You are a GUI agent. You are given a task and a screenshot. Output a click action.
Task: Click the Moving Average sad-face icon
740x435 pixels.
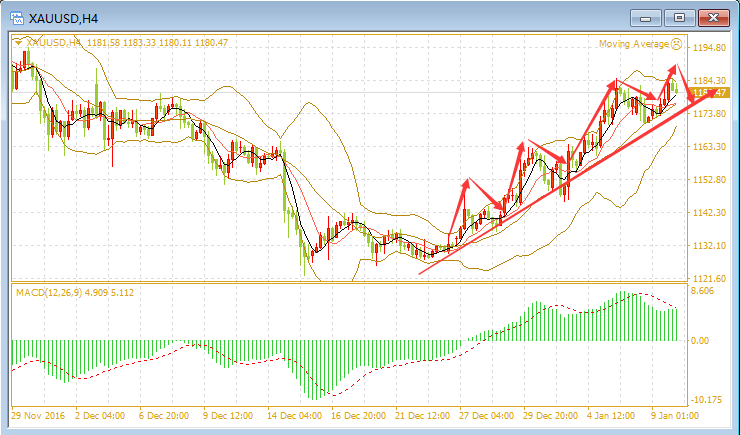point(676,44)
